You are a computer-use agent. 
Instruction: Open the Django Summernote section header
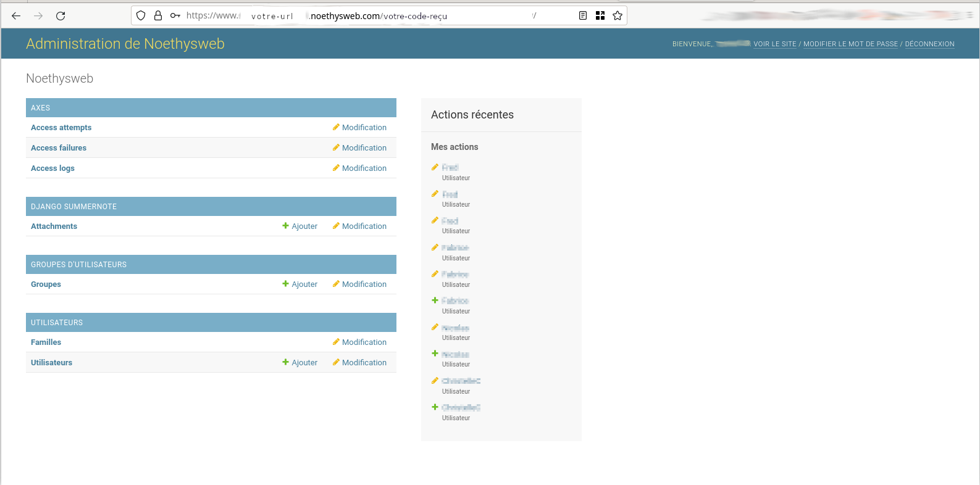pyautogui.click(x=73, y=207)
